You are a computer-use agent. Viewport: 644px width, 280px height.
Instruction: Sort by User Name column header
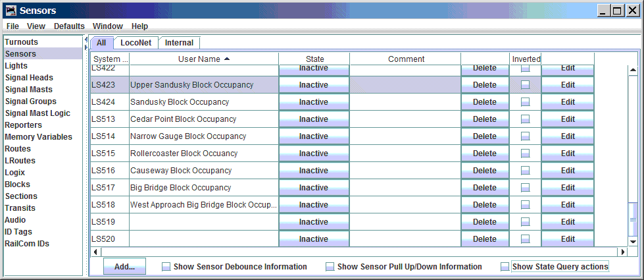204,59
